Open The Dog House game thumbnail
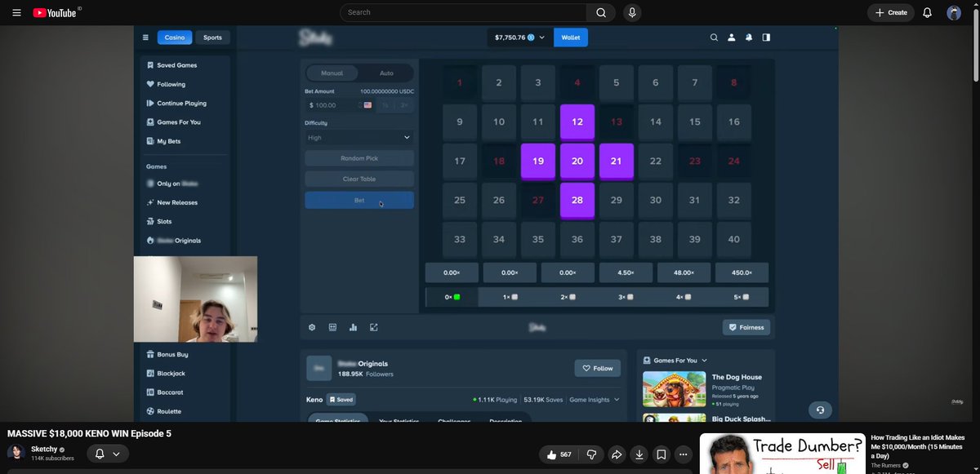The image size is (980, 474). (x=674, y=389)
